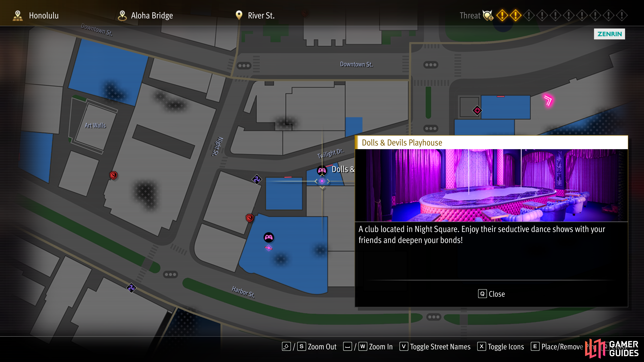Viewport: 644px width, 362px height.
Task: Select the Honolulu location marker icon
Action: click(x=17, y=15)
